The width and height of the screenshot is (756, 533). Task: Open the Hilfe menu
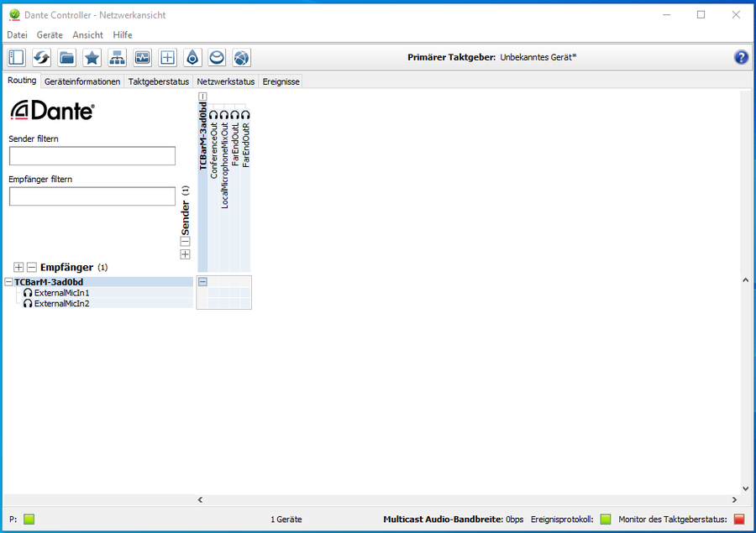coord(123,34)
